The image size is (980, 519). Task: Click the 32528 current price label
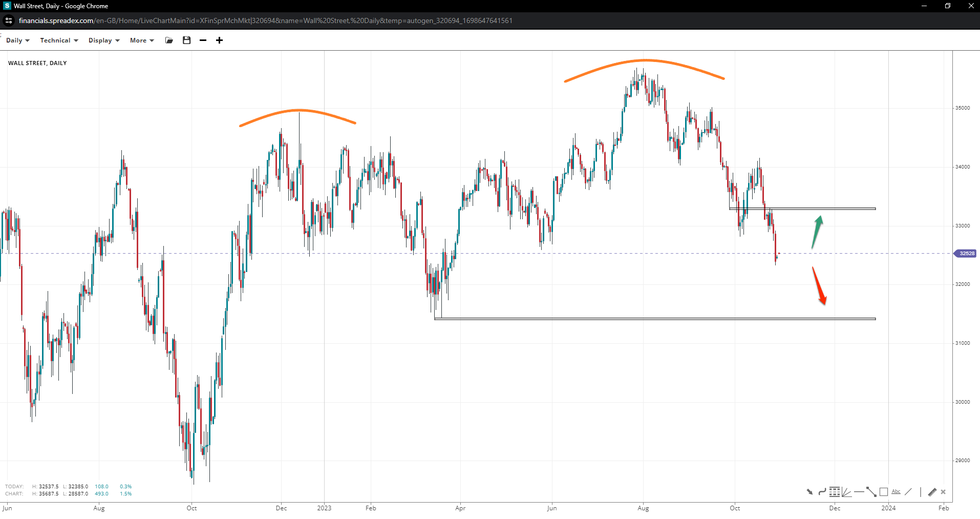966,254
